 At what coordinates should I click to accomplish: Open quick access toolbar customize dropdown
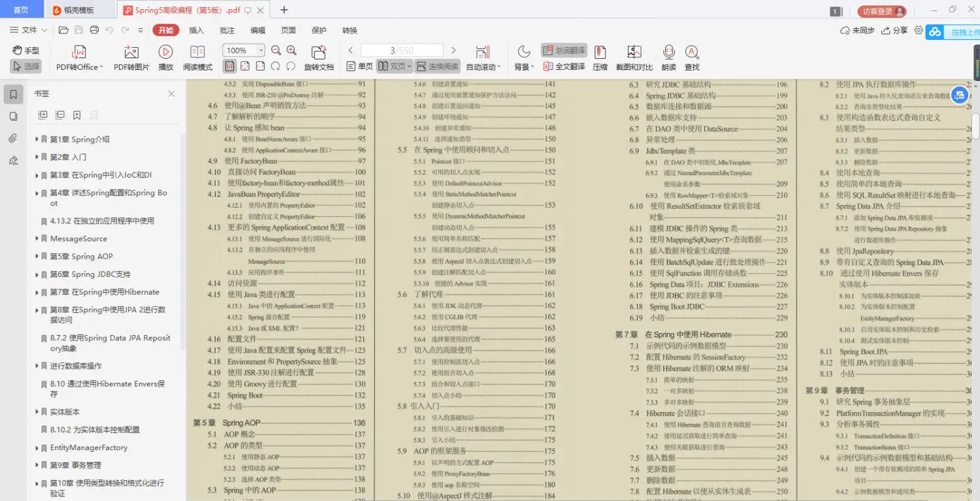pos(140,30)
